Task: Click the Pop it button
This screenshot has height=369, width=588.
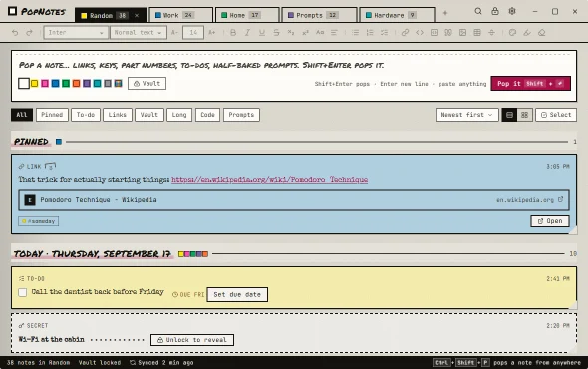Action: click(530, 84)
